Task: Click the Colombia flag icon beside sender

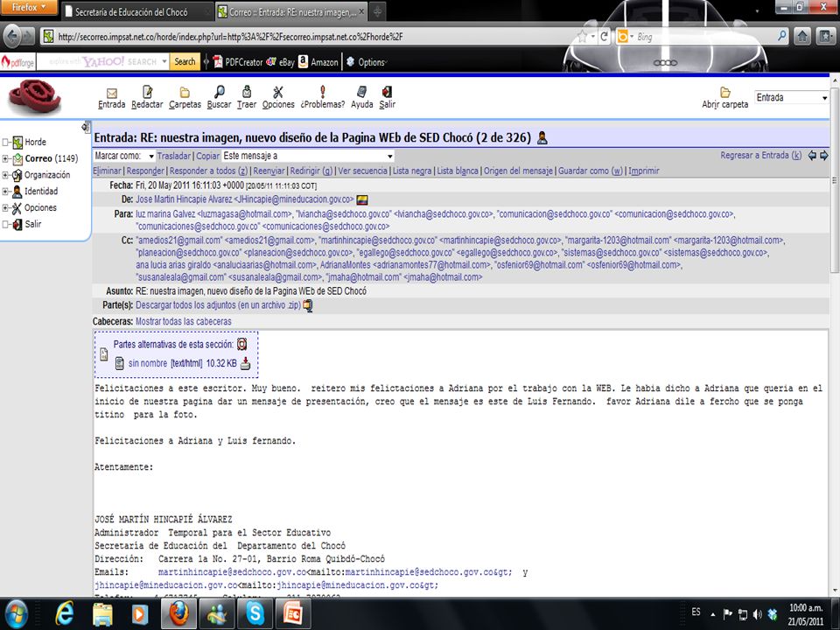Action: click(362, 199)
